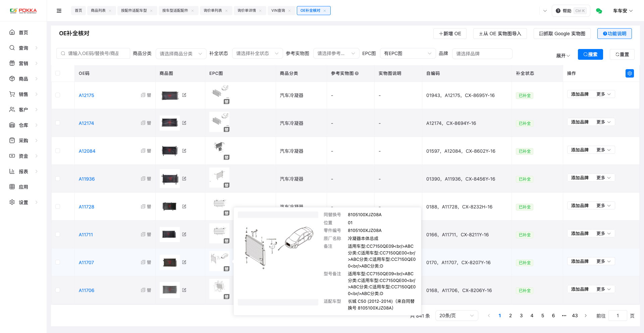Select the checkbox for row A12175
The height and width of the screenshot is (333, 644).
[x=58, y=95]
